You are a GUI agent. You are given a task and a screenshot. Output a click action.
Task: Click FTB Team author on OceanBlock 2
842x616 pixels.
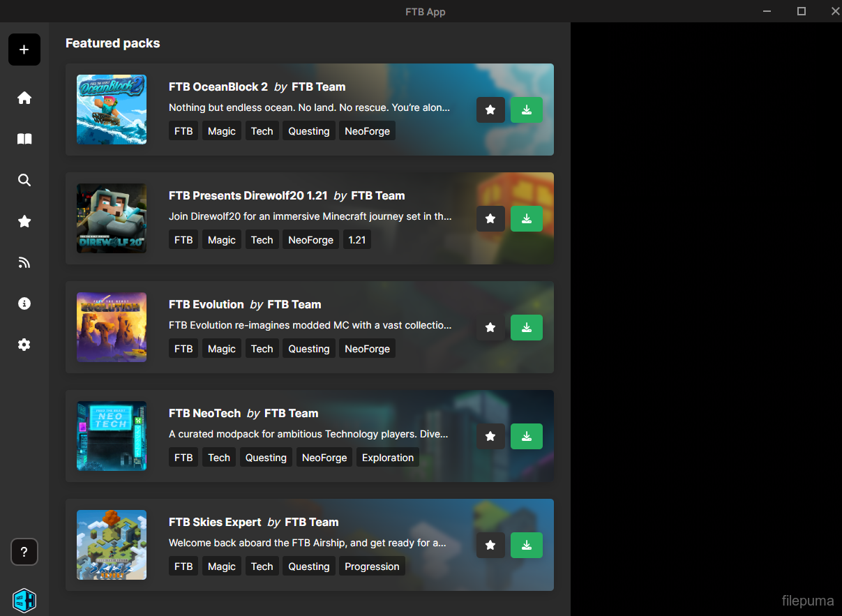coord(318,87)
